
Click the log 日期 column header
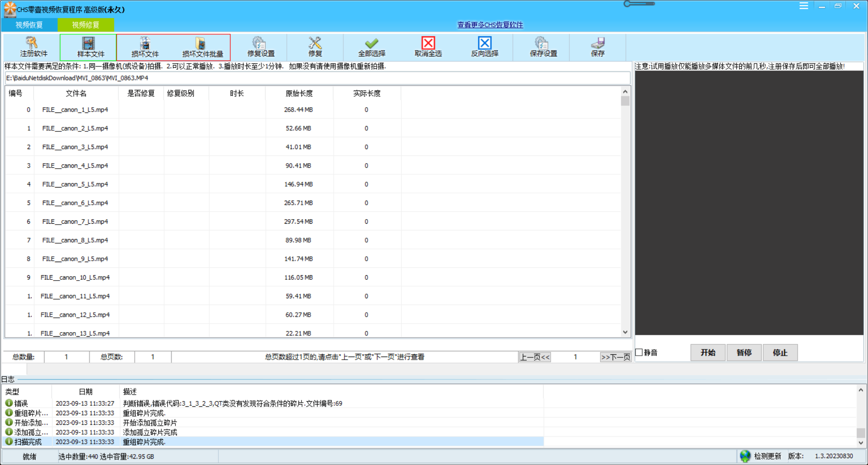[x=86, y=392]
